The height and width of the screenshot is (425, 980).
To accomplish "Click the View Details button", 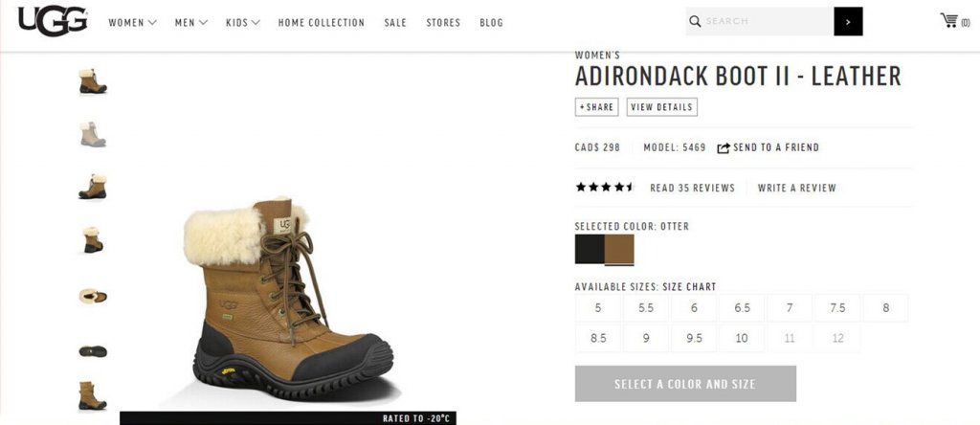I will tap(662, 107).
